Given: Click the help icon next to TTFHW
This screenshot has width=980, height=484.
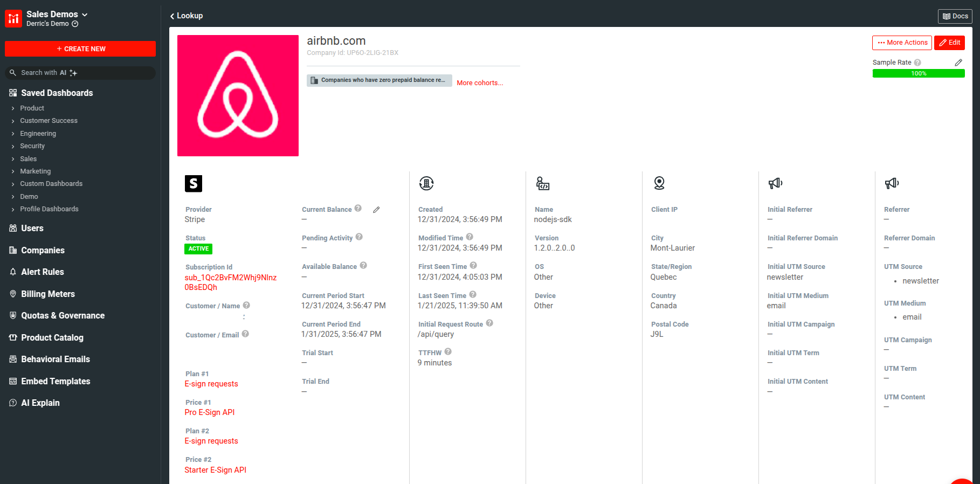Looking at the screenshot, I should point(448,352).
